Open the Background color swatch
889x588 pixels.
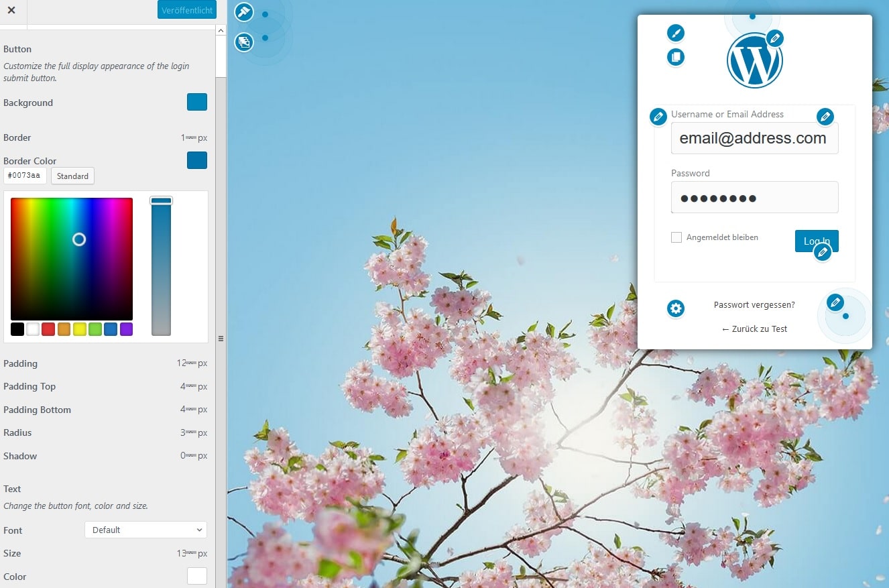[x=196, y=102]
